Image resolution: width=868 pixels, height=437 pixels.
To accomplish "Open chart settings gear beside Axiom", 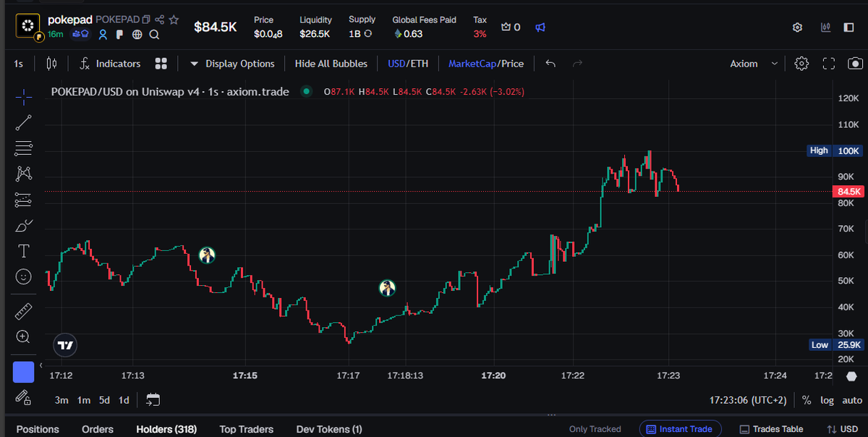I will tap(801, 64).
